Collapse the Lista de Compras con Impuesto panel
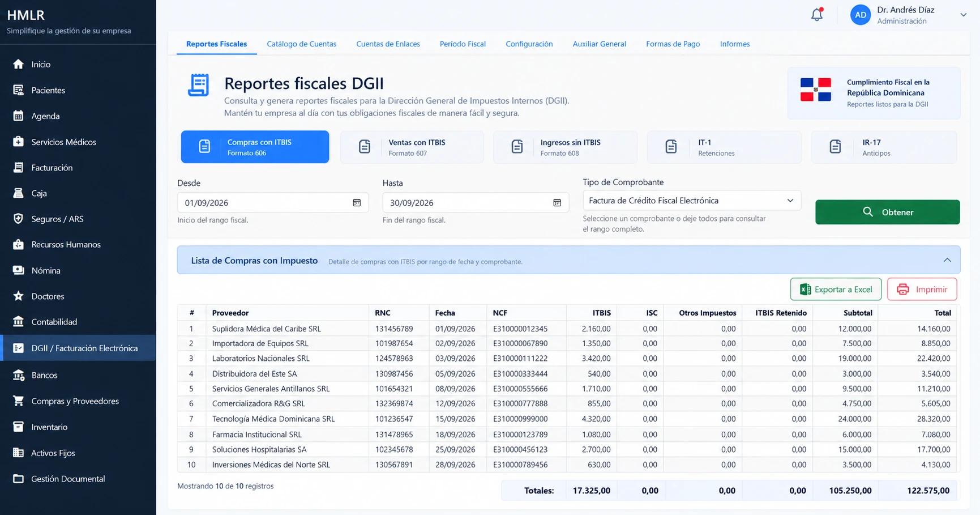Image resolution: width=980 pixels, height=515 pixels. [947, 260]
